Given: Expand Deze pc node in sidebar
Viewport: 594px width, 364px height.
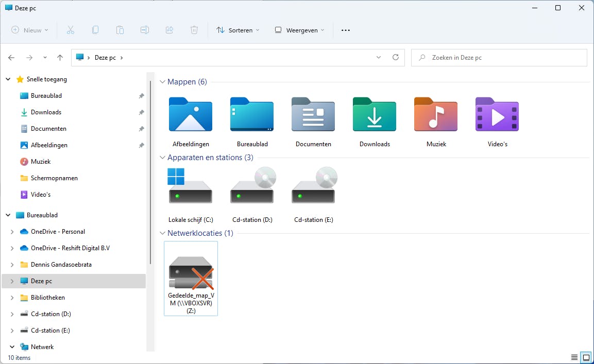Looking at the screenshot, I should tap(12, 281).
